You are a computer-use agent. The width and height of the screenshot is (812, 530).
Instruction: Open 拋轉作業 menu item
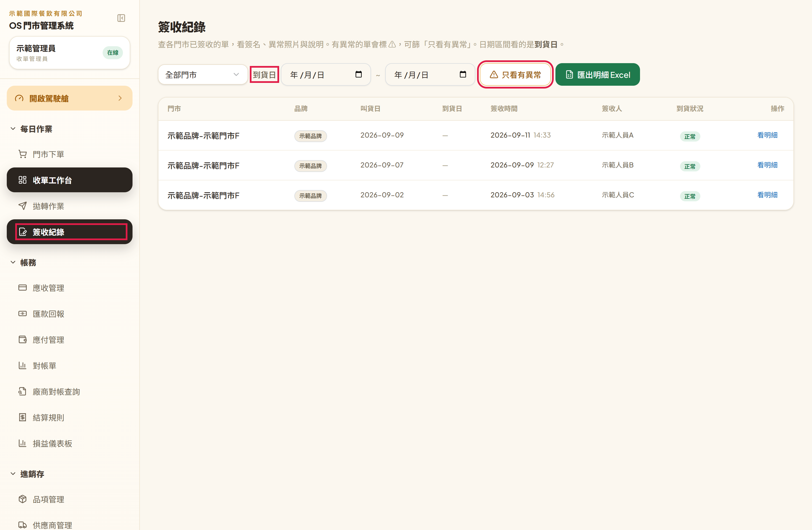point(70,206)
